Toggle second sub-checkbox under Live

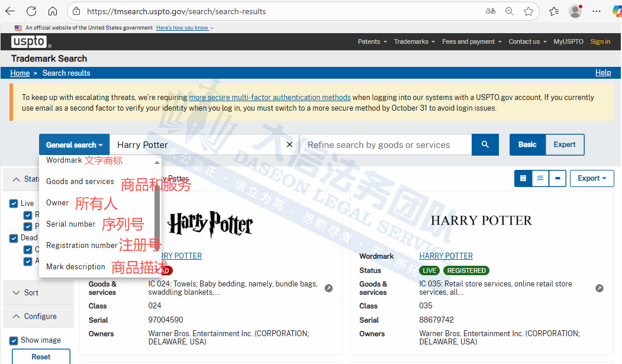click(28, 227)
